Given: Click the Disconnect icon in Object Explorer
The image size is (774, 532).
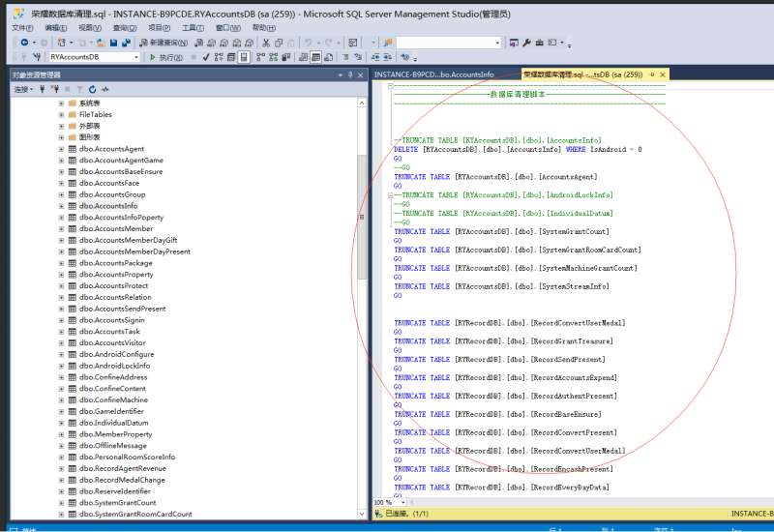Looking at the screenshot, I should (x=55, y=89).
